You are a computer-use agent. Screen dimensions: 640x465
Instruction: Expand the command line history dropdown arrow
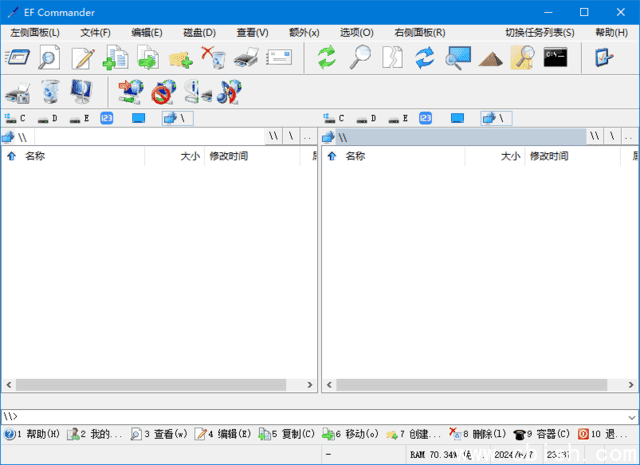632,417
